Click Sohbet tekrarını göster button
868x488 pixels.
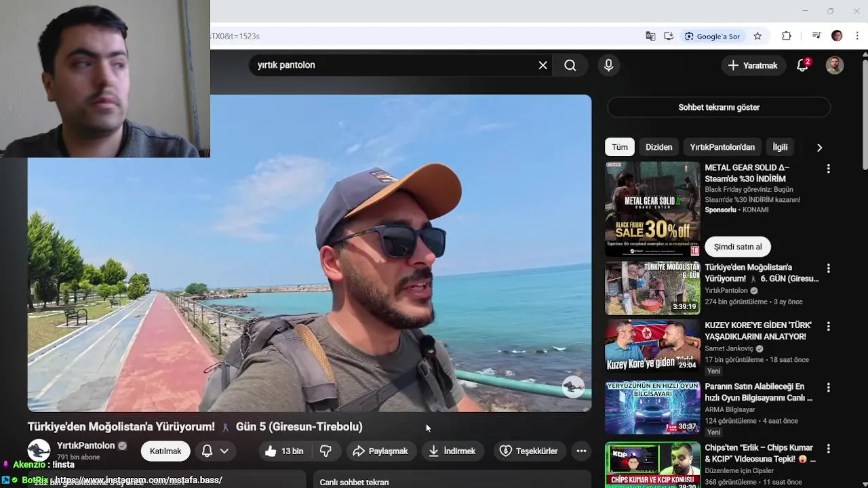coord(719,107)
